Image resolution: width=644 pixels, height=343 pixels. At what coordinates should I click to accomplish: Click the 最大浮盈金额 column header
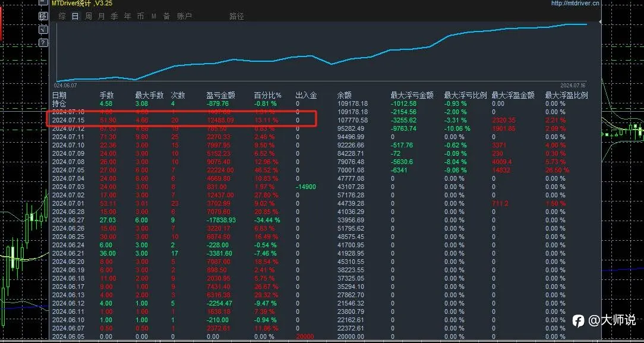pos(513,95)
